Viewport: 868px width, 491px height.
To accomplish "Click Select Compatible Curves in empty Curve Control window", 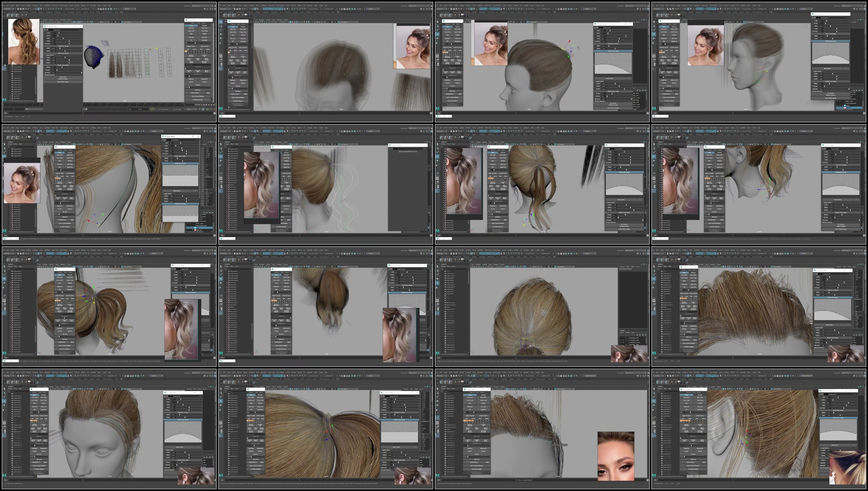I will coord(408,151).
